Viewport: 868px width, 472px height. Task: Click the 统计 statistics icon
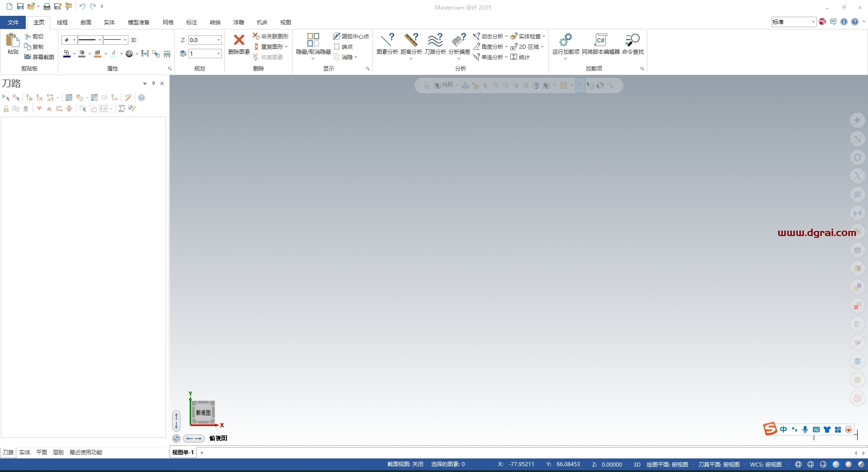(x=514, y=57)
